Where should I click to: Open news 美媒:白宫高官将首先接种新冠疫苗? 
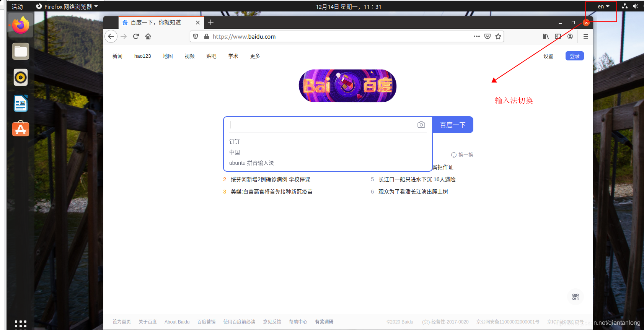271,192
